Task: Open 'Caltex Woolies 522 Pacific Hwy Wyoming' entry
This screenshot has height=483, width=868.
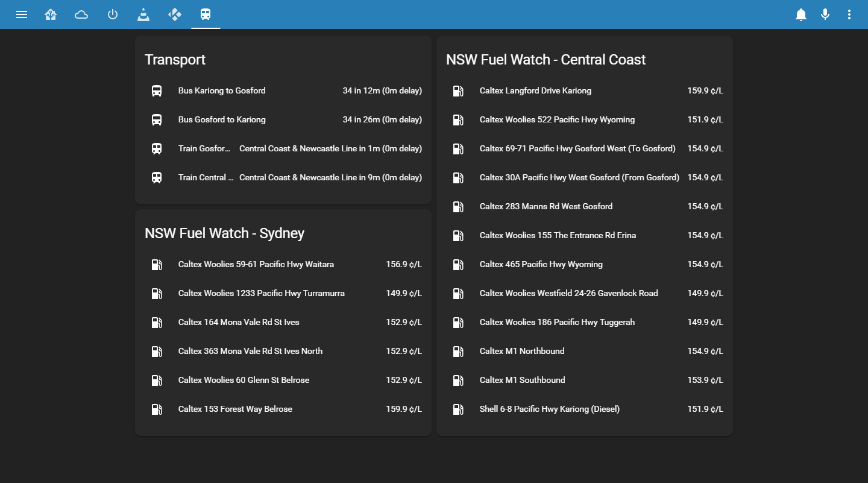Action: coord(557,120)
